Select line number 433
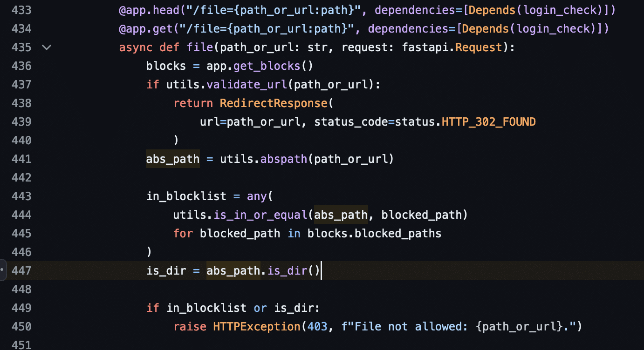644x350 pixels. click(x=22, y=10)
